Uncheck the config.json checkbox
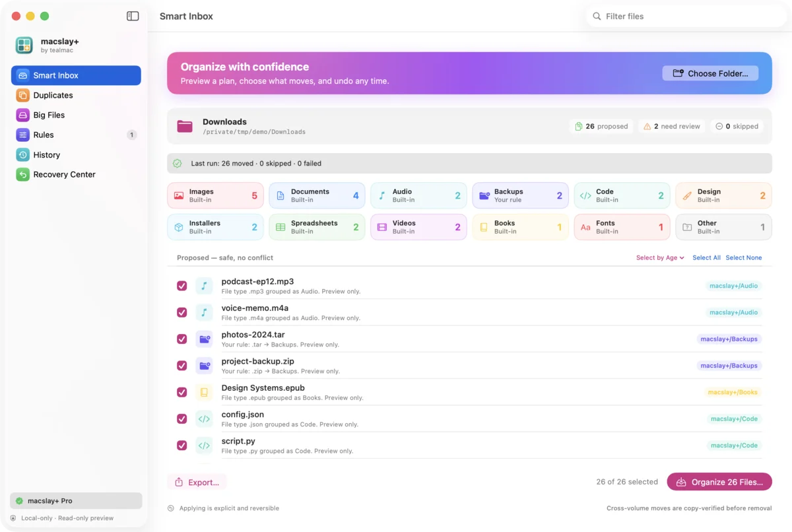The height and width of the screenshot is (532, 792). point(182,418)
